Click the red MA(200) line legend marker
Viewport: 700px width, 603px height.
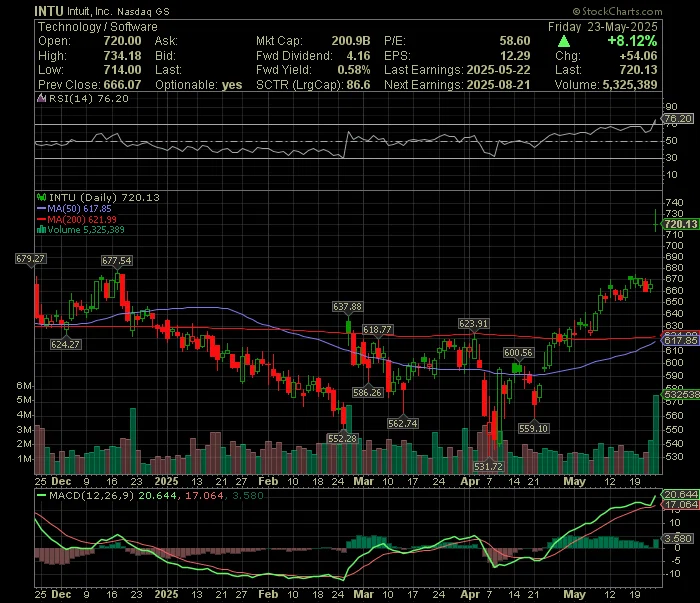coord(42,219)
